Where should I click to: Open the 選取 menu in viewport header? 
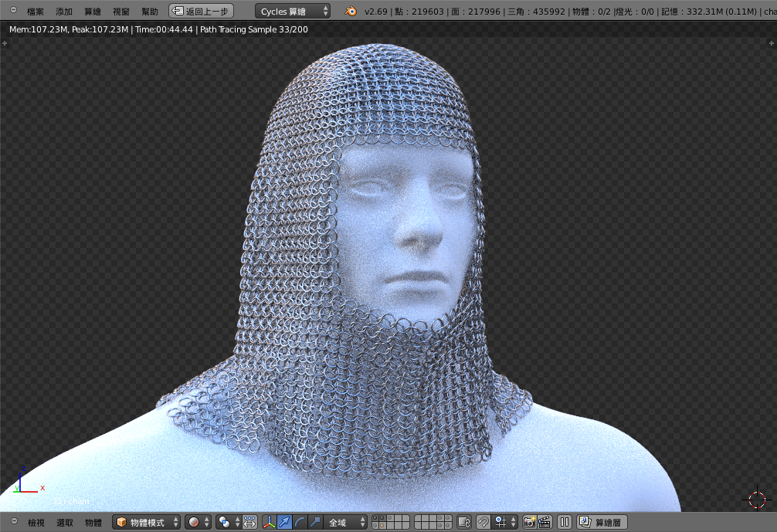click(65, 523)
